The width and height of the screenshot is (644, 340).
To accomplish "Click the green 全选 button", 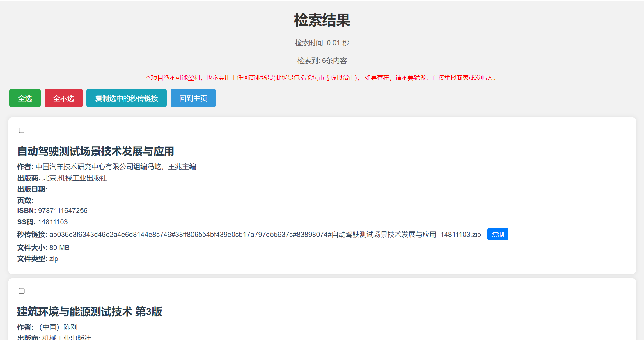I will click(x=25, y=98).
